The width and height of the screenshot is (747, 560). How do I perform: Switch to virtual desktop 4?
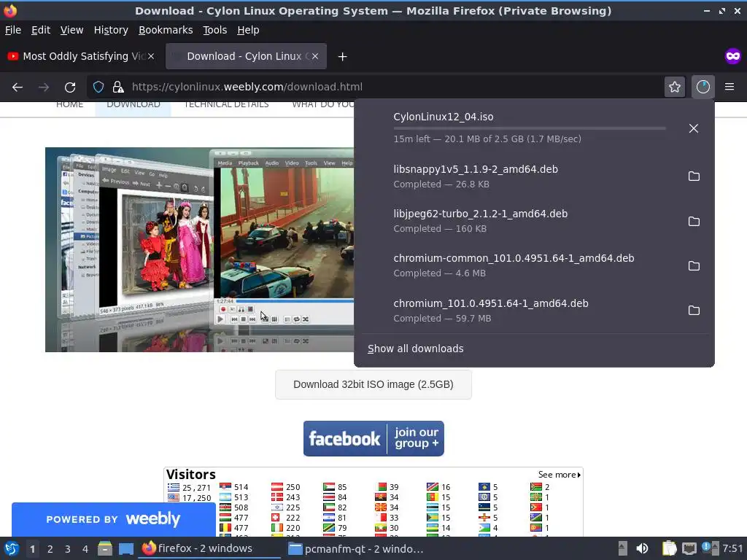(85, 548)
